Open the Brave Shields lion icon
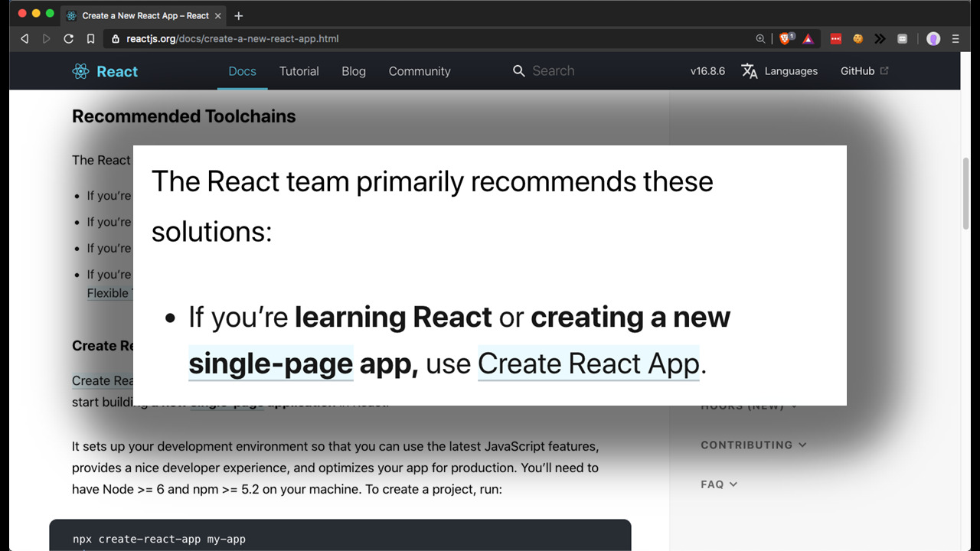The height and width of the screenshot is (551, 980). tap(786, 38)
